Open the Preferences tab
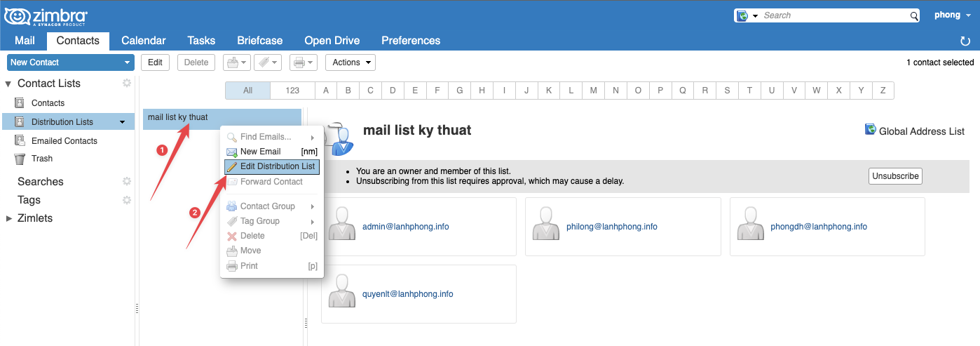Screen dimensions: 980x346 point(411,41)
